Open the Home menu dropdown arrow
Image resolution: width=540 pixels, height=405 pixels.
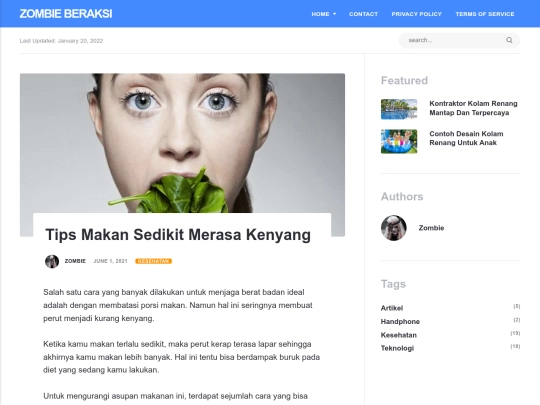334,14
